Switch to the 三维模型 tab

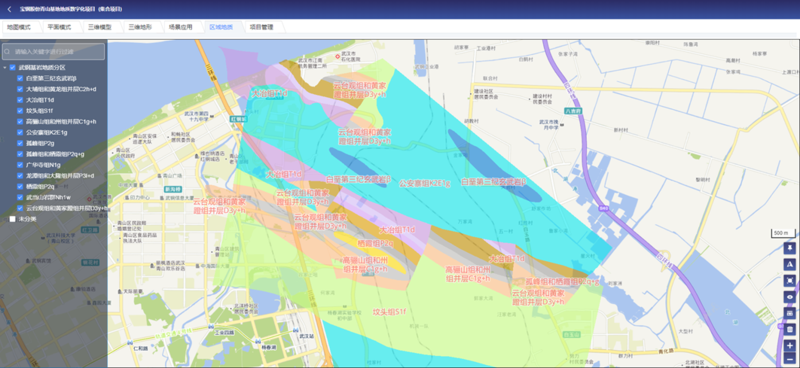click(99, 27)
